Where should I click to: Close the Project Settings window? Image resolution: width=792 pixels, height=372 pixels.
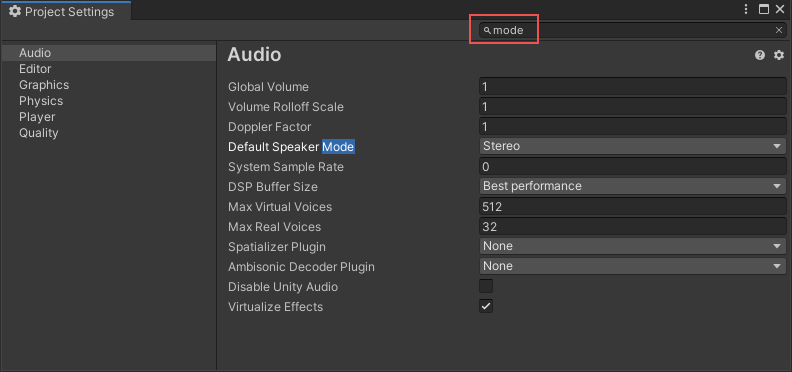click(780, 9)
